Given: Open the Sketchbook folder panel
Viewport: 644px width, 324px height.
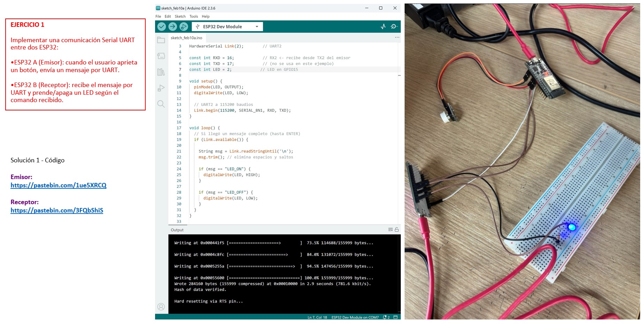Looking at the screenshot, I should tap(161, 40).
